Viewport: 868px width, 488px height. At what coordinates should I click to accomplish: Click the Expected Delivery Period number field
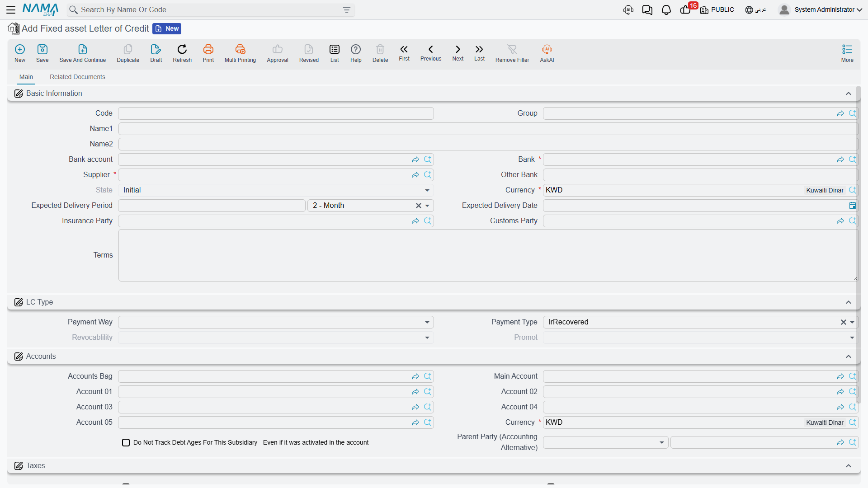pos(212,206)
